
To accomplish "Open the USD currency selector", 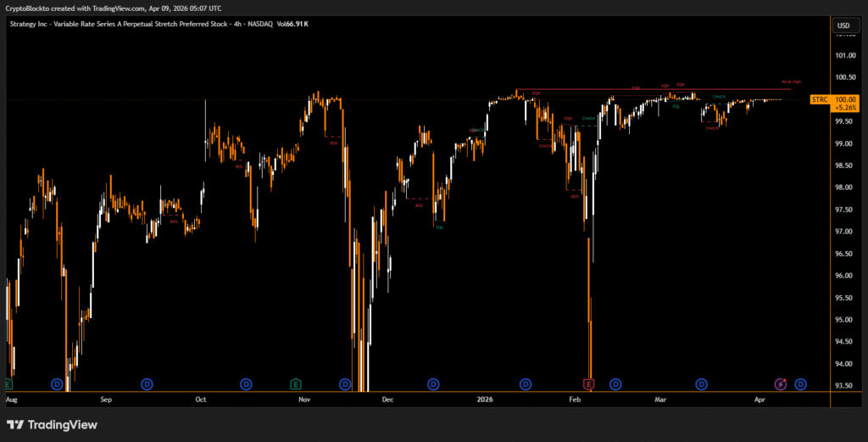I will 843,25.
